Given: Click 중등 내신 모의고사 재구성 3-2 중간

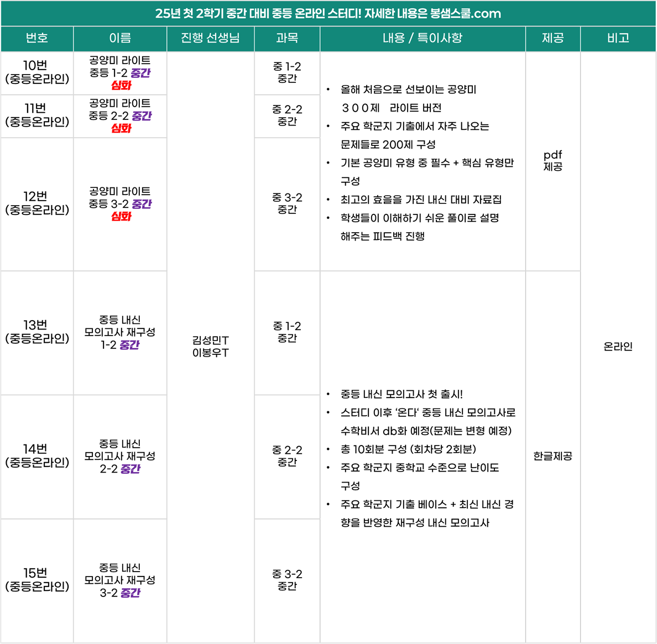Looking at the screenshot, I should click(120, 580).
